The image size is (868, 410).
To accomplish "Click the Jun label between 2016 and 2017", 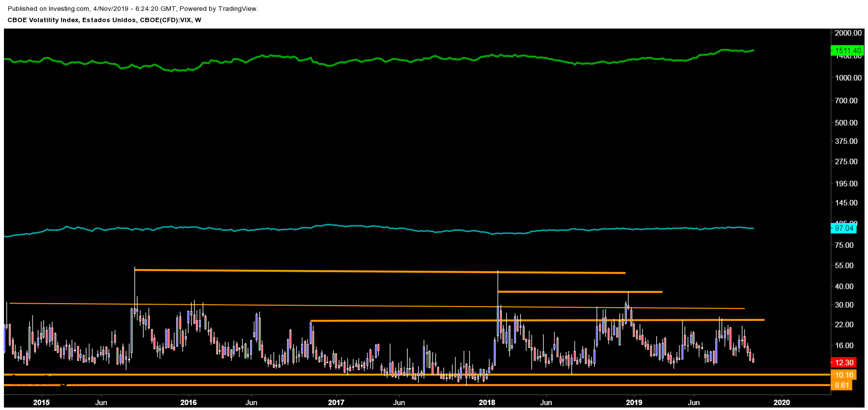I will pyautogui.click(x=251, y=403).
